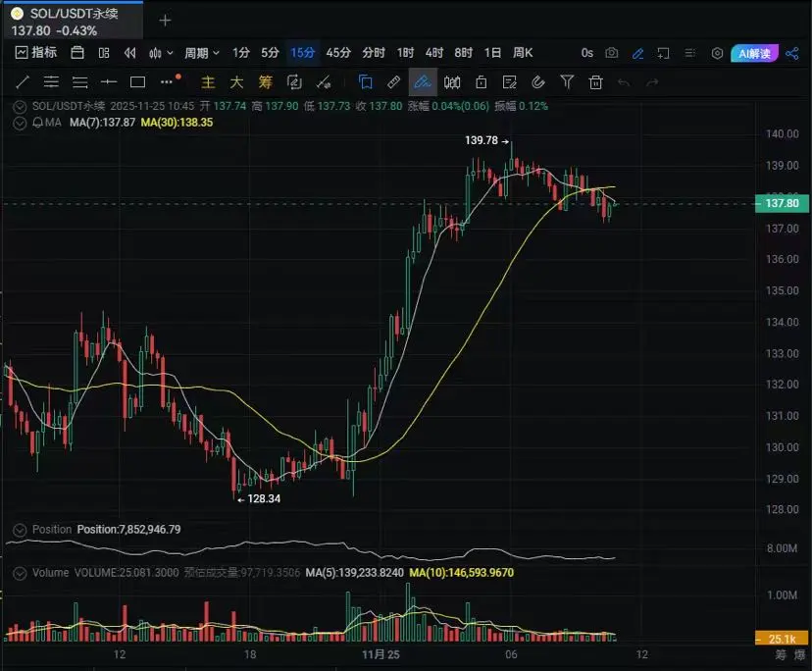Select the horizontal line marker tool

coord(109,81)
